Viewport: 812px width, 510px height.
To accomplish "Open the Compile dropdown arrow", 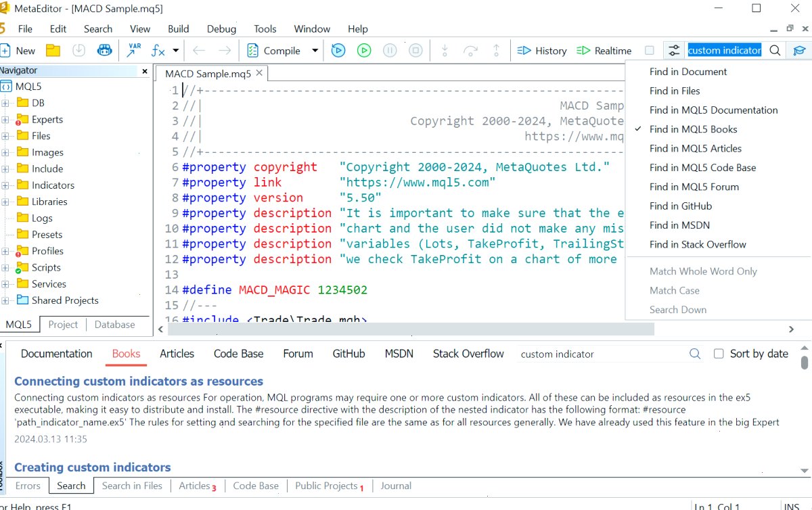I will (315, 51).
